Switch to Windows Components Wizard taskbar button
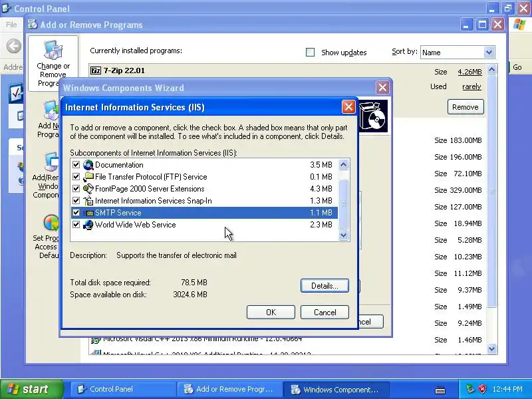The width and height of the screenshot is (532, 399). click(x=336, y=389)
